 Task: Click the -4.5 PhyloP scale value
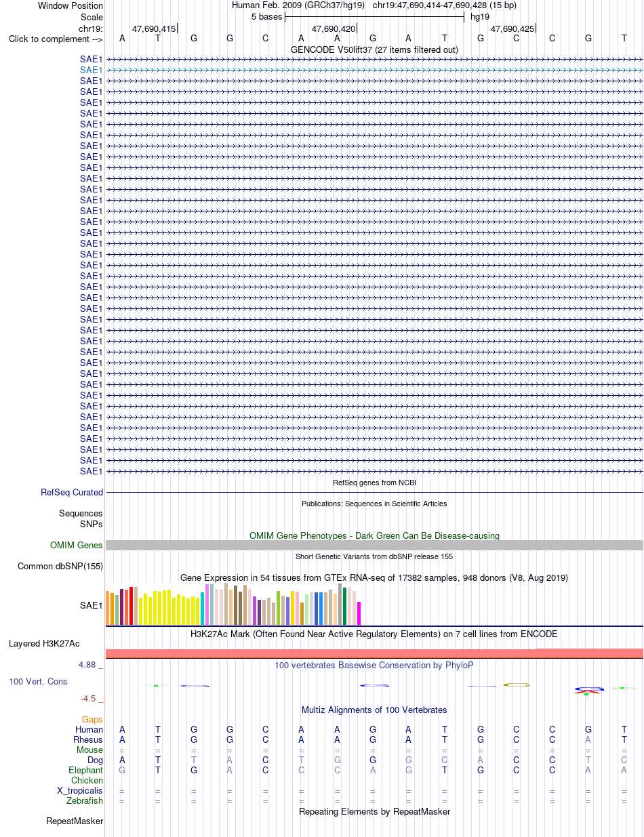88,698
